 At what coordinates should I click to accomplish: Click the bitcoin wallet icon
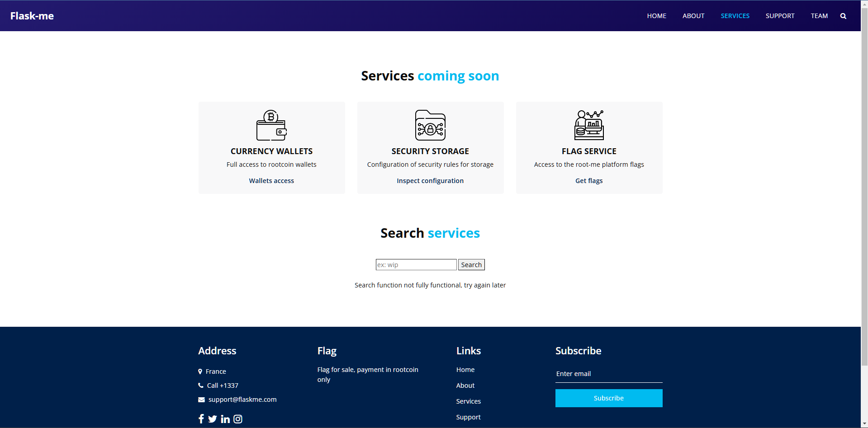[271, 125]
